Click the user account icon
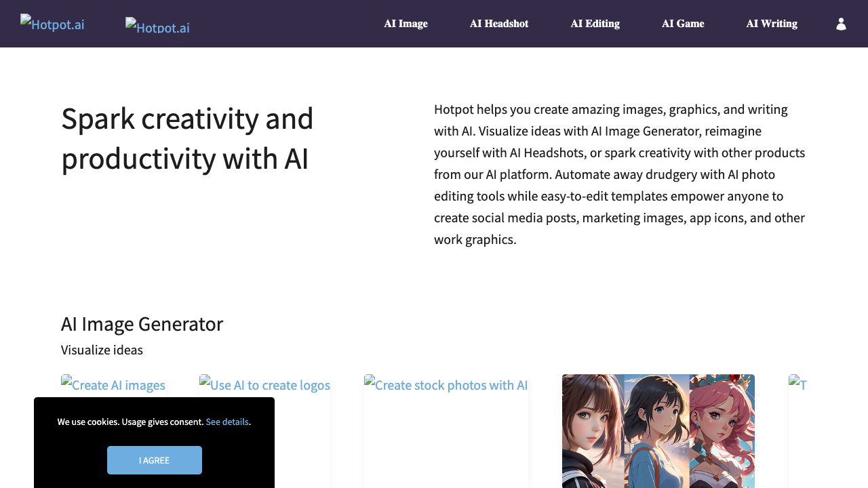 [841, 24]
